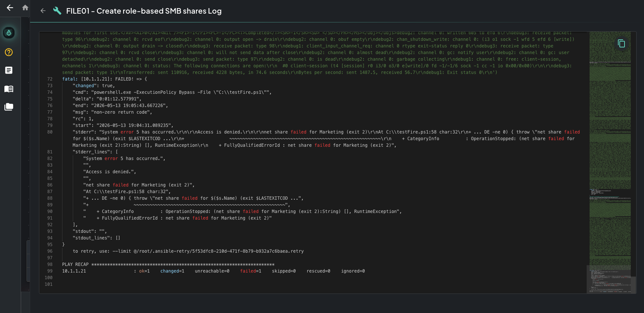Screen dimensions: 644x313
Task: Click the line 90 CategoryInfo OperationStopped text
Action: point(243,211)
